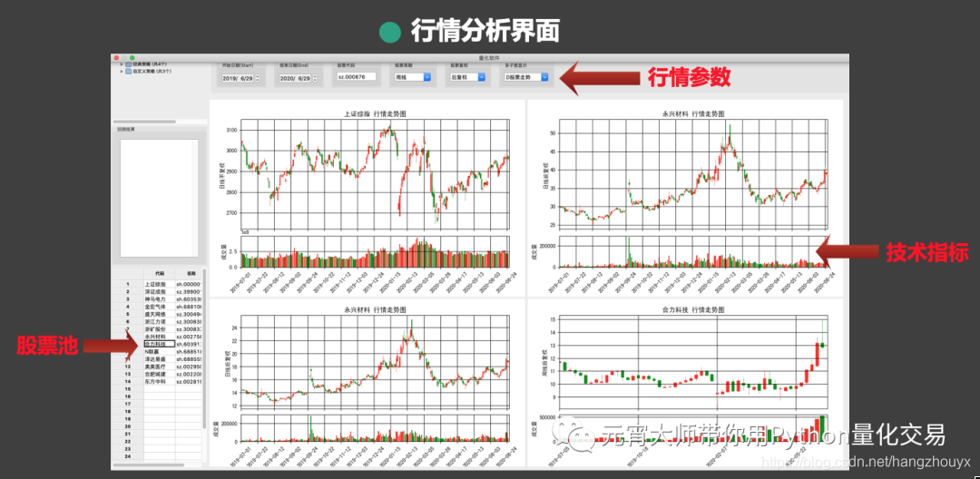980x479 pixels.
Task: Select the 神马电力 table cell
Action: coord(160,298)
